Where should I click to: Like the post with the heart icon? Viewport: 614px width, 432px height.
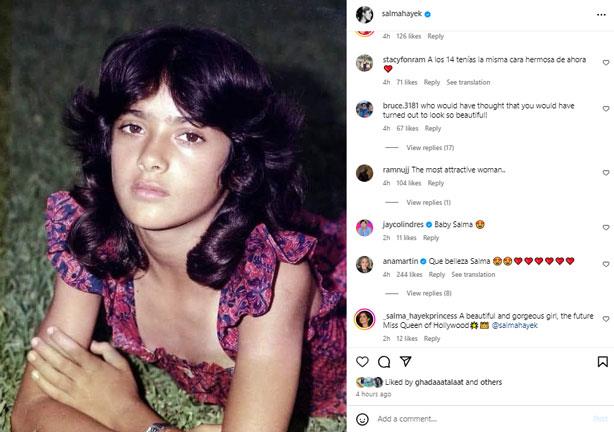(x=365, y=360)
